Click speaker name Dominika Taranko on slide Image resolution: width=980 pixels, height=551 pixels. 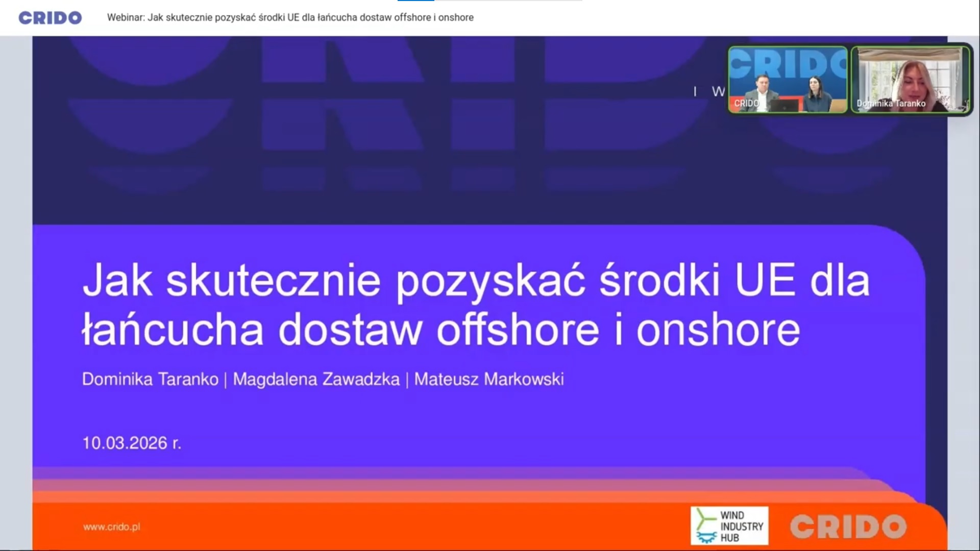pyautogui.click(x=150, y=380)
